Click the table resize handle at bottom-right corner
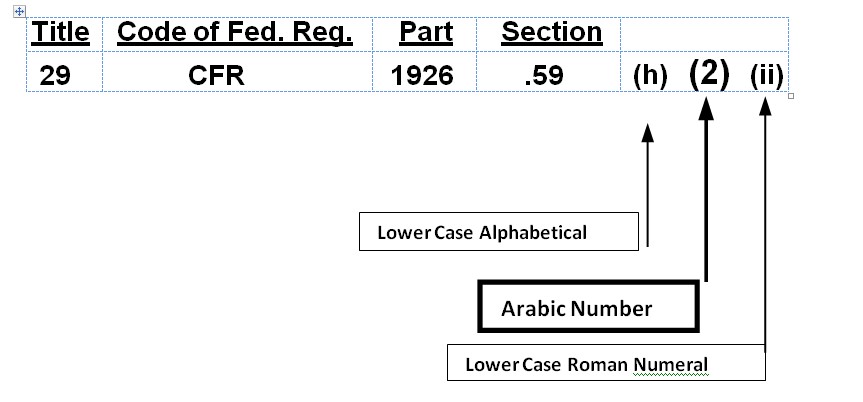The height and width of the screenshot is (402, 863). 792,96
